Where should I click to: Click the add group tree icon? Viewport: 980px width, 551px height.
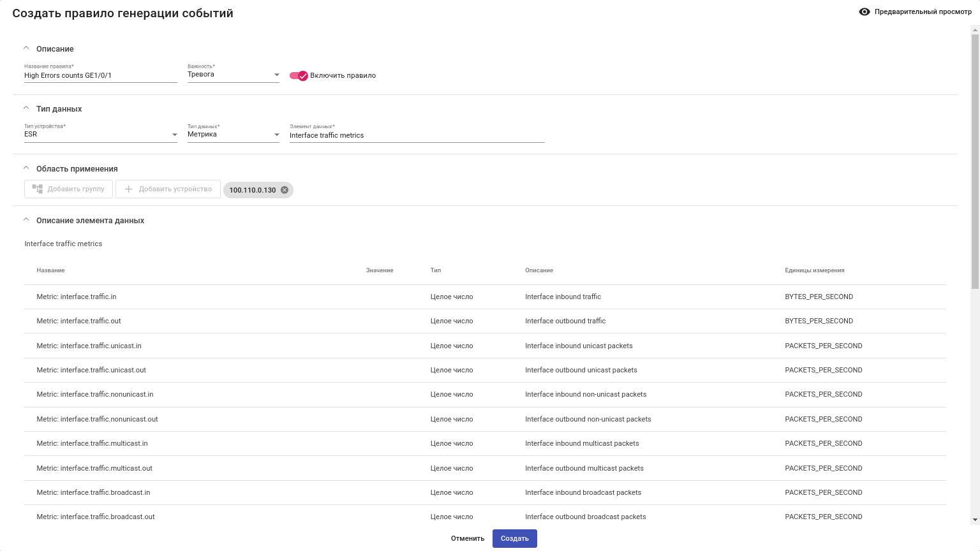(38, 189)
